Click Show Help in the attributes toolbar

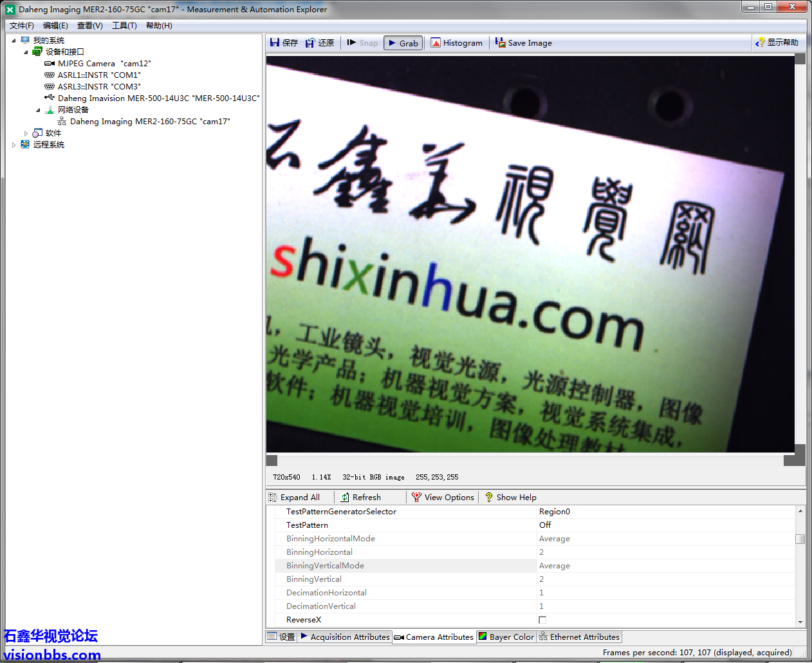point(510,498)
